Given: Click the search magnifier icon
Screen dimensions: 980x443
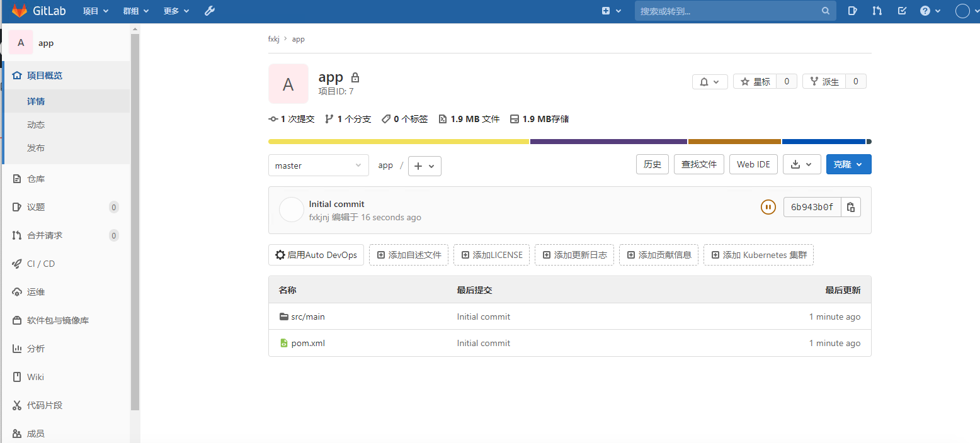Looking at the screenshot, I should pos(826,11).
